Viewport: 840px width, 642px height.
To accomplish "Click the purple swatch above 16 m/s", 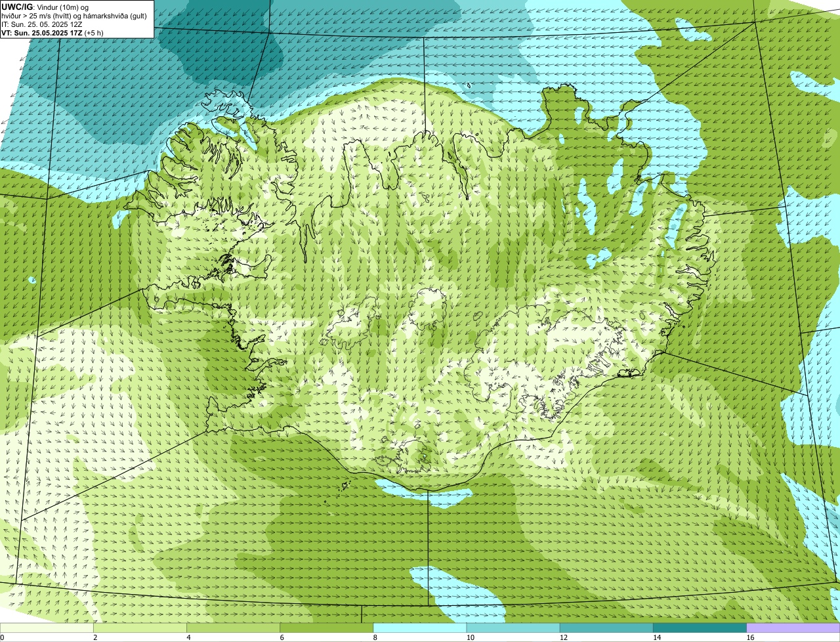I will point(793,628).
